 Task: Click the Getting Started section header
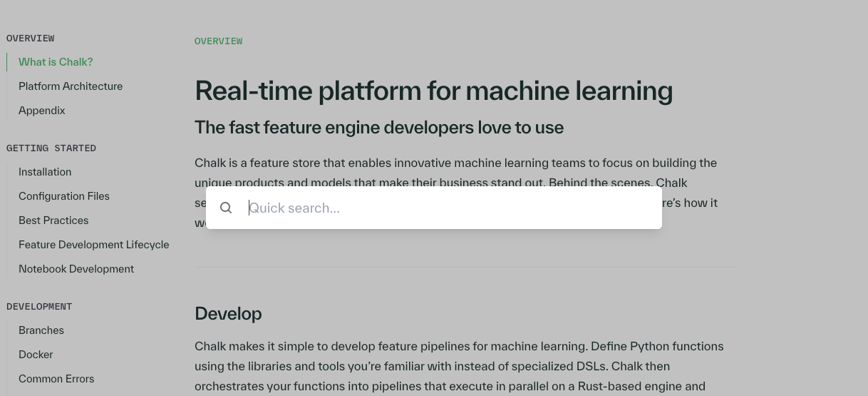tap(51, 148)
